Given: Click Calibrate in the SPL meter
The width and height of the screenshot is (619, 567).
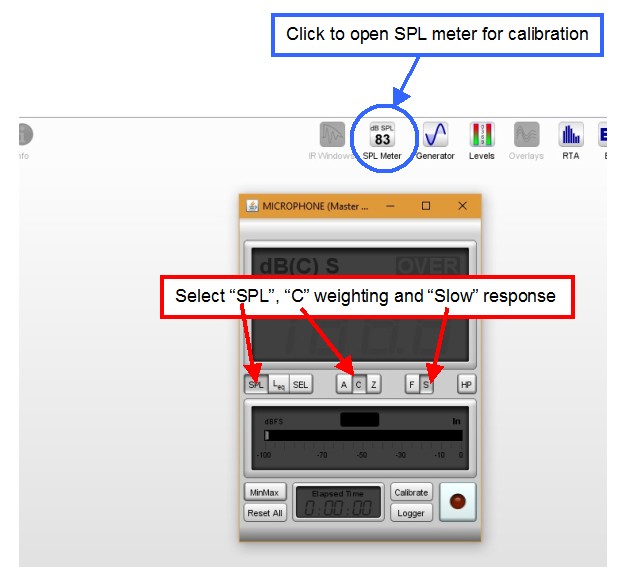Looking at the screenshot, I should pyautogui.click(x=411, y=492).
